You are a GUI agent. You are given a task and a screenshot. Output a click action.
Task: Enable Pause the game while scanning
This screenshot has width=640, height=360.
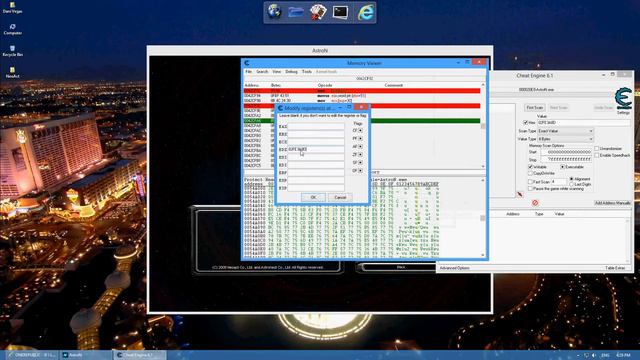click(531, 189)
